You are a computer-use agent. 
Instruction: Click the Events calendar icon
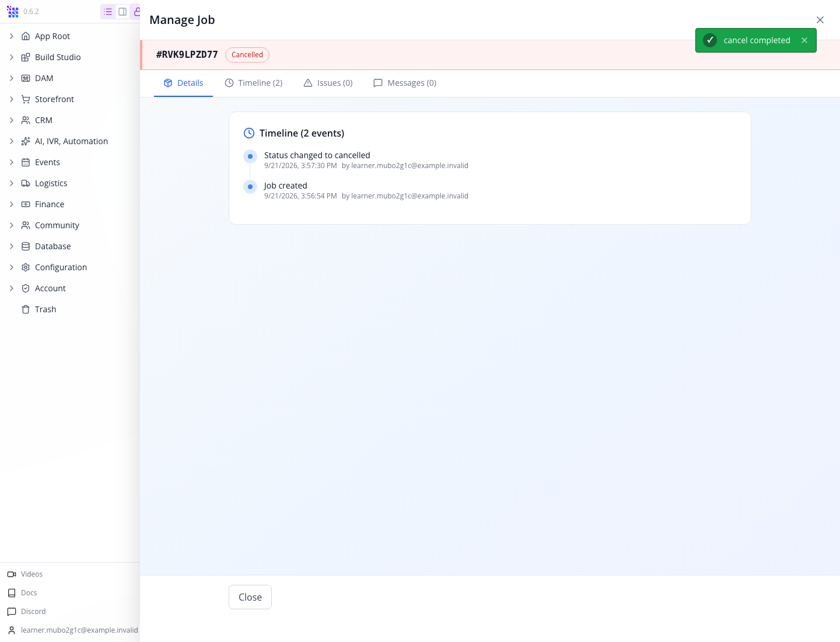click(26, 162)
